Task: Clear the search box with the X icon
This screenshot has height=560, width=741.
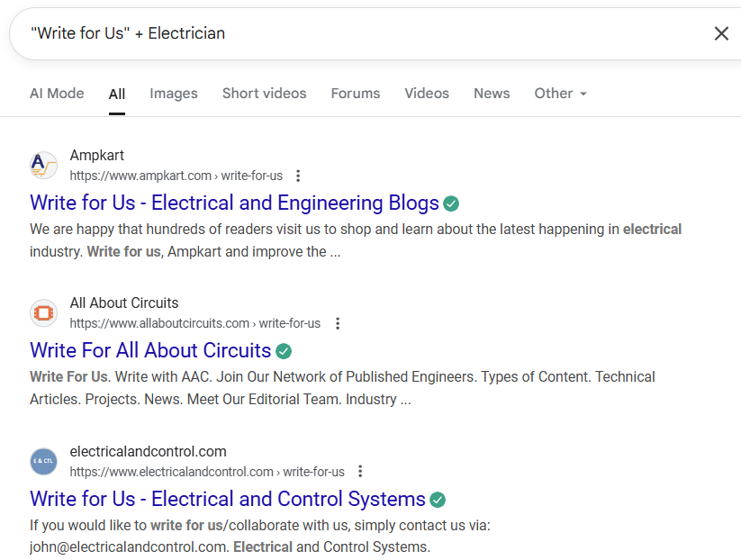Action: [x=721, y=33]
